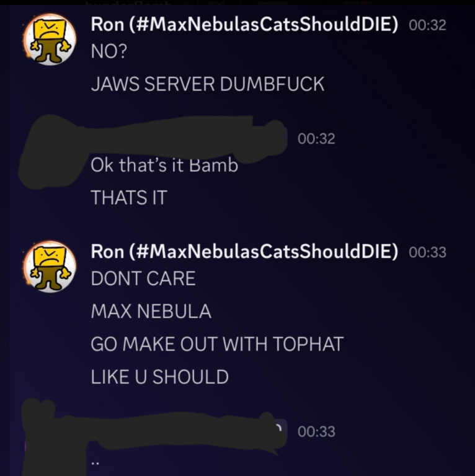
Task: Open Ron's avatar beside the DONT CARE message
Action: pos(50,267)
